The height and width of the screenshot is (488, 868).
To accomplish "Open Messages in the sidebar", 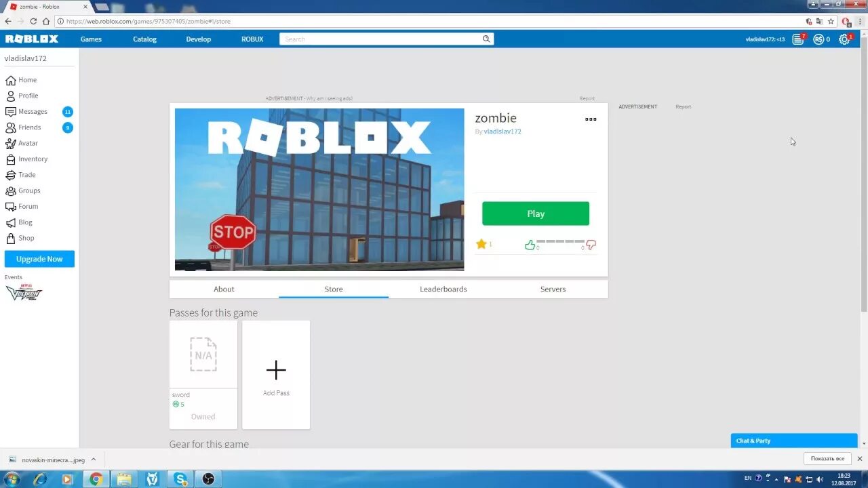I will click(26, 111).
